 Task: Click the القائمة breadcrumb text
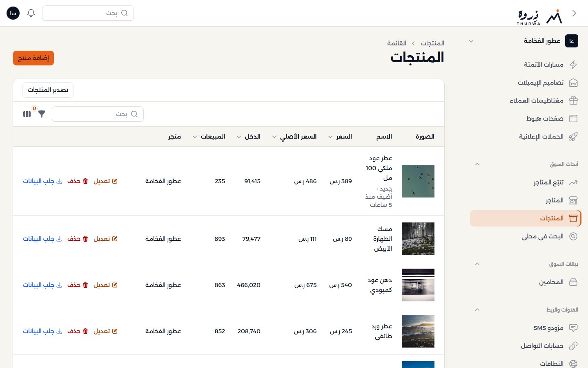(396, 43)
